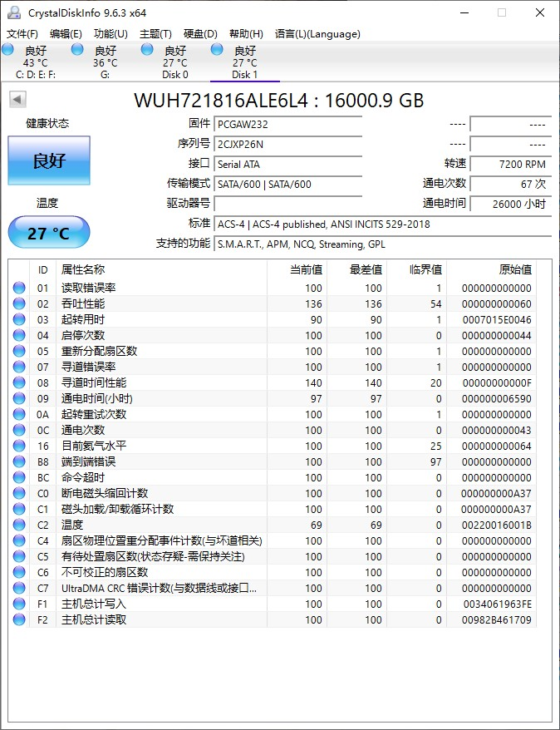Click status circle of Disk 1

click(x=217, y=49)
